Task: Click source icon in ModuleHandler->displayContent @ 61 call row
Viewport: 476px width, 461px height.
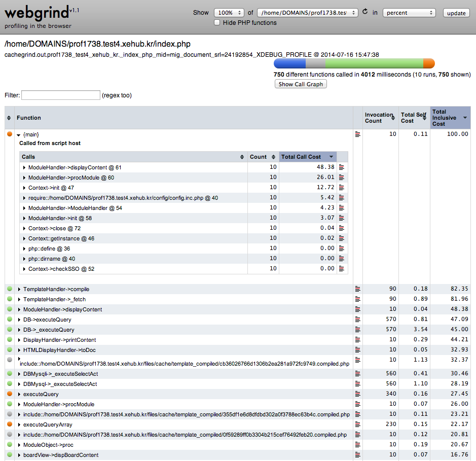Action: click(x=341, y=167)
